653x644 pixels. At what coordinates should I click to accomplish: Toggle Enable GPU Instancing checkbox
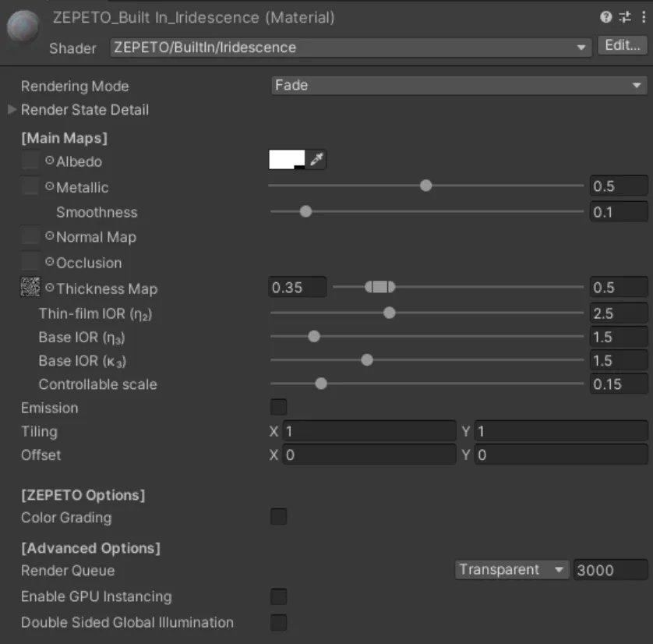click(279, 596)
